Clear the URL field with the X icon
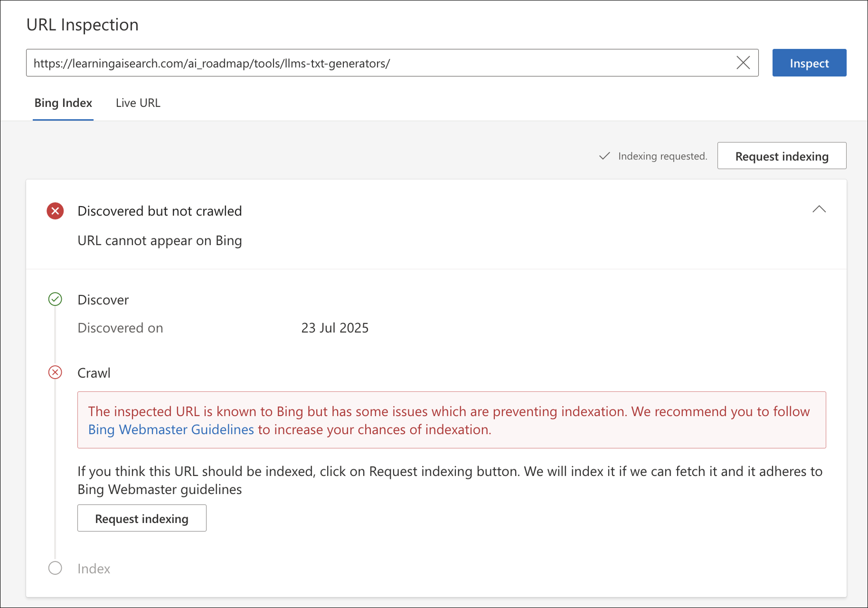This screenshot has height=608, width=868. tap(743, 63)
